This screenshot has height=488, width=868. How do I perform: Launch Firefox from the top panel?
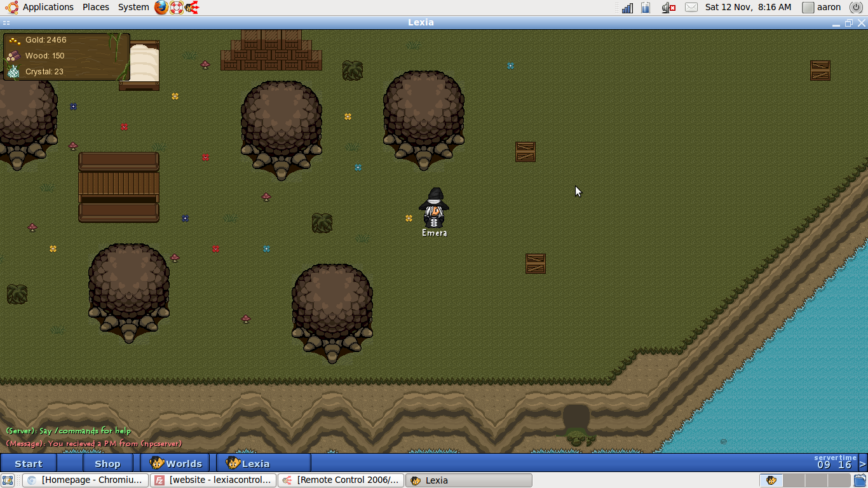pyautogui.click(x=161, y=8)
